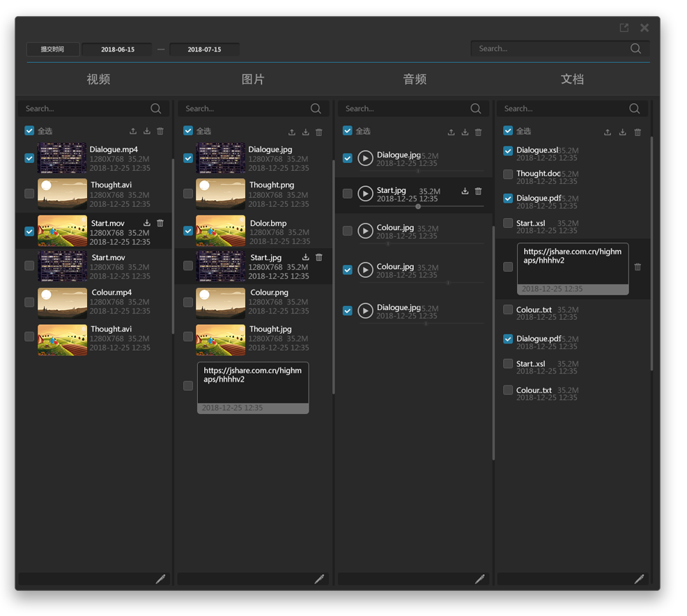The width and height of the screenshot is (687, 616).
Task: Open the 2018-07-15 end date picker
Action: pos(204,49)
